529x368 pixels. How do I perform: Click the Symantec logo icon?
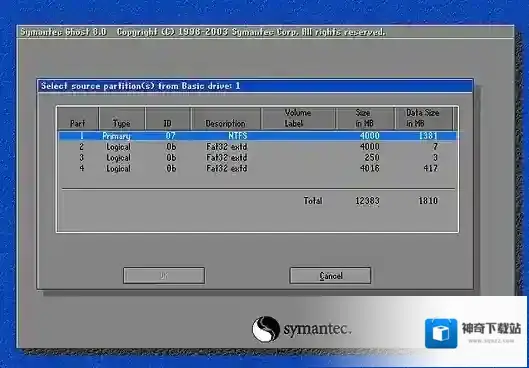(x=266, y=329)
